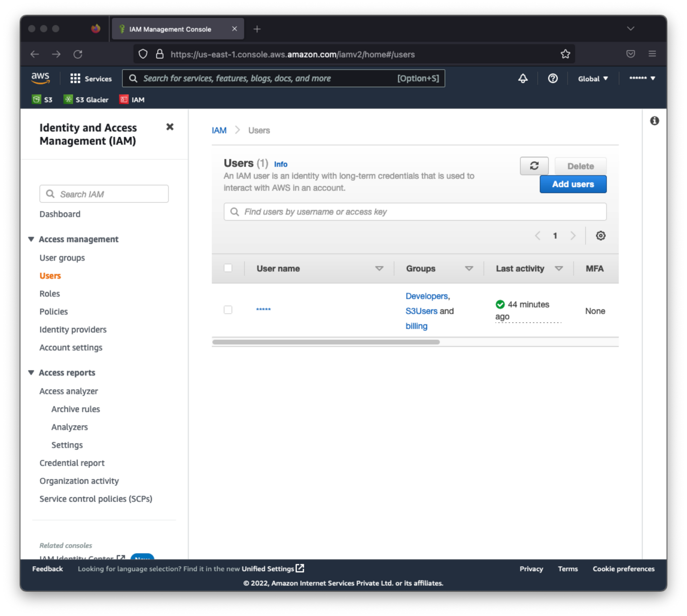Go forward in browser history

56,54
